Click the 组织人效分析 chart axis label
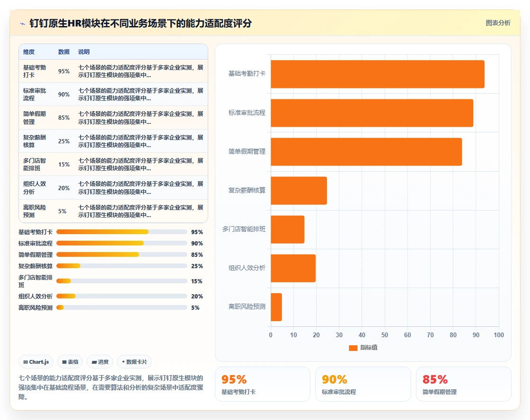Viewport: 530px width, 420px height. 247,268
